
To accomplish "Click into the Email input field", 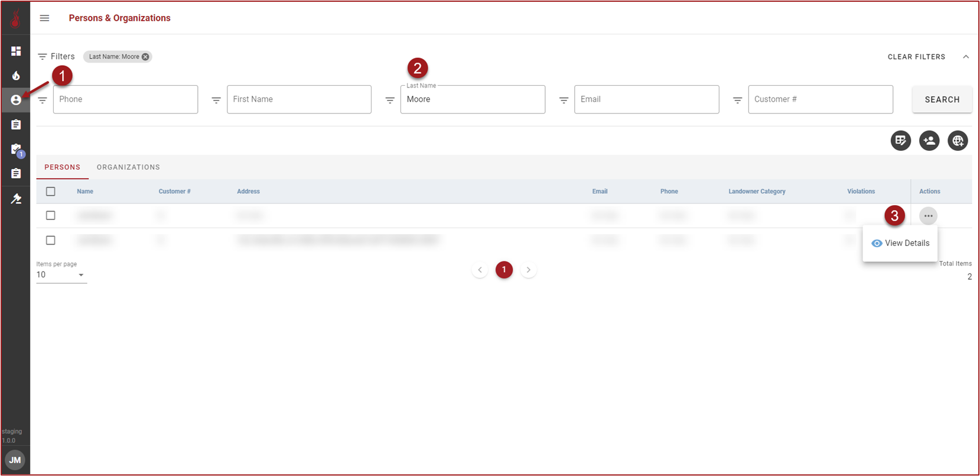I will click(646, 99).
